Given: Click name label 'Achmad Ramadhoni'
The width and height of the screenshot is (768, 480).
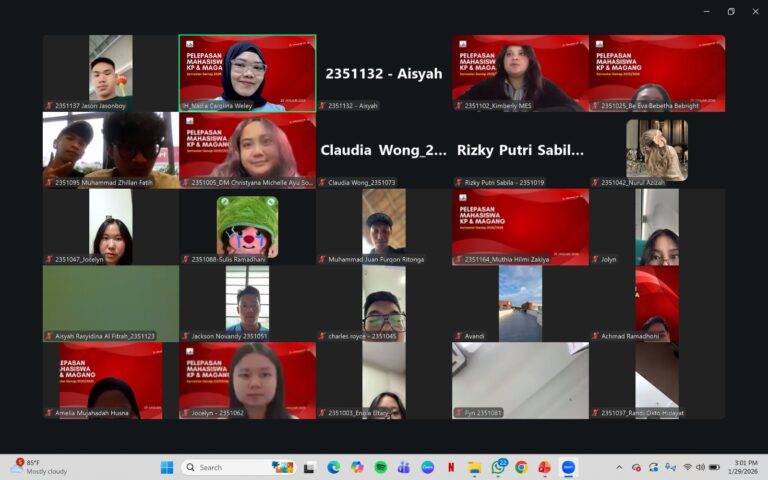Looking at the screenshot, I should click(x=630, y=336).
